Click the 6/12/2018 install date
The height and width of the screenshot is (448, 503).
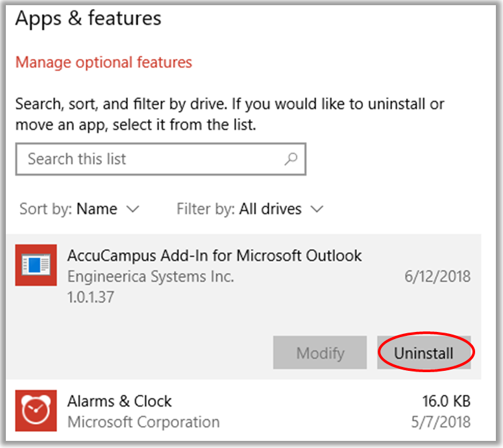pyautogui.click(x=437, y=276)
